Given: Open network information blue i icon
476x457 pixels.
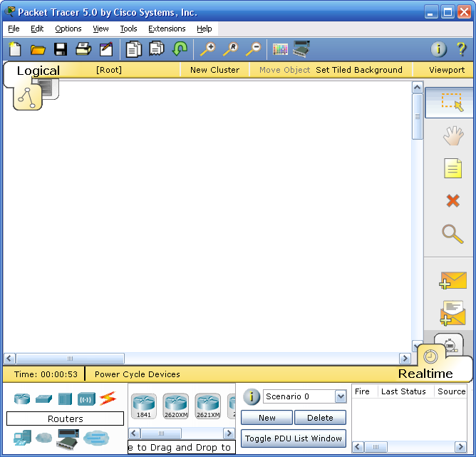Looking at the screenshot, I should point(439,49).
